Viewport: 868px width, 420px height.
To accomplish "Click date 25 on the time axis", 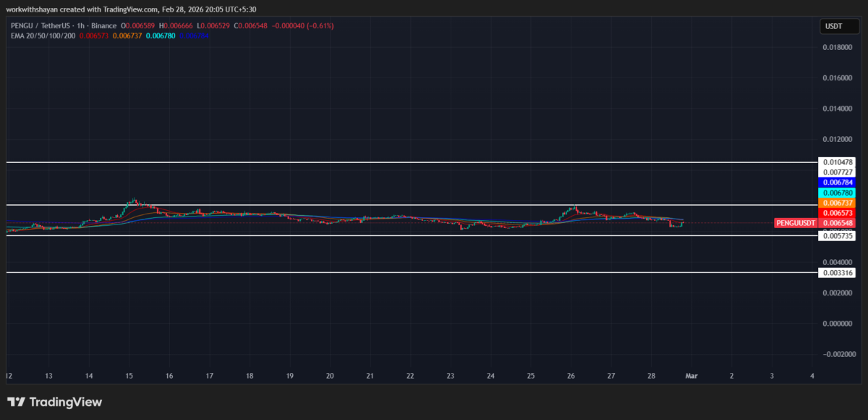I will (x=530, y=376).
